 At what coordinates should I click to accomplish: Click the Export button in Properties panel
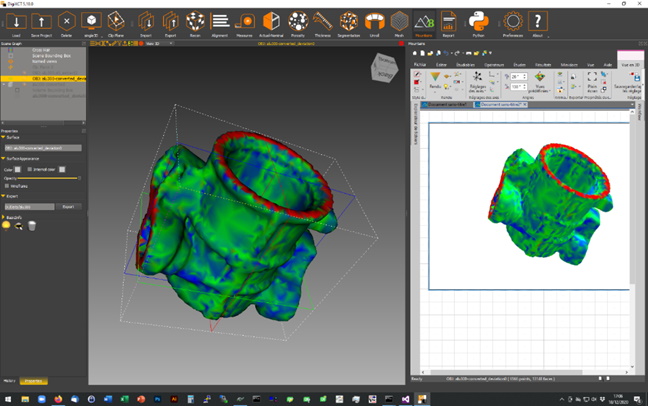[x=68, y=206]
